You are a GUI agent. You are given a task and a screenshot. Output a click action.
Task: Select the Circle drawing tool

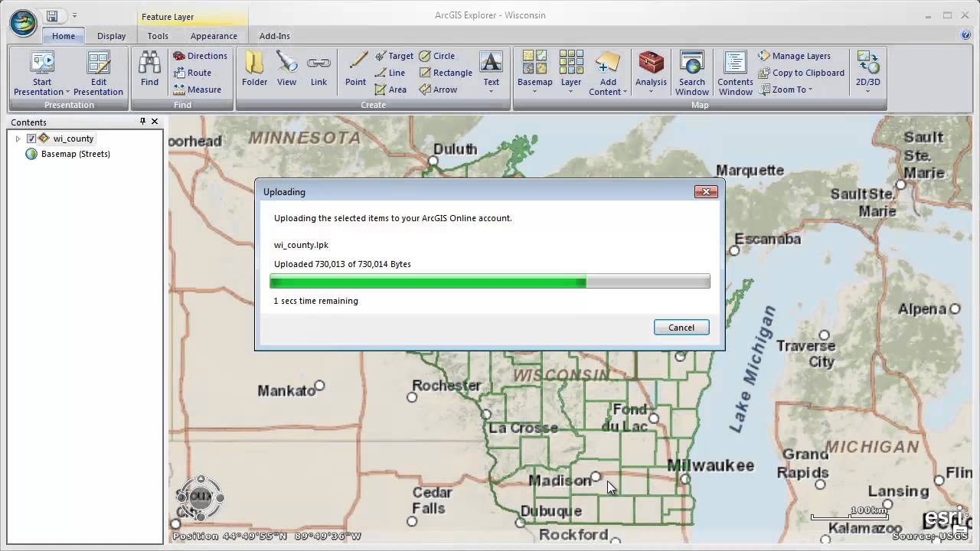click(x=436, y=56)
